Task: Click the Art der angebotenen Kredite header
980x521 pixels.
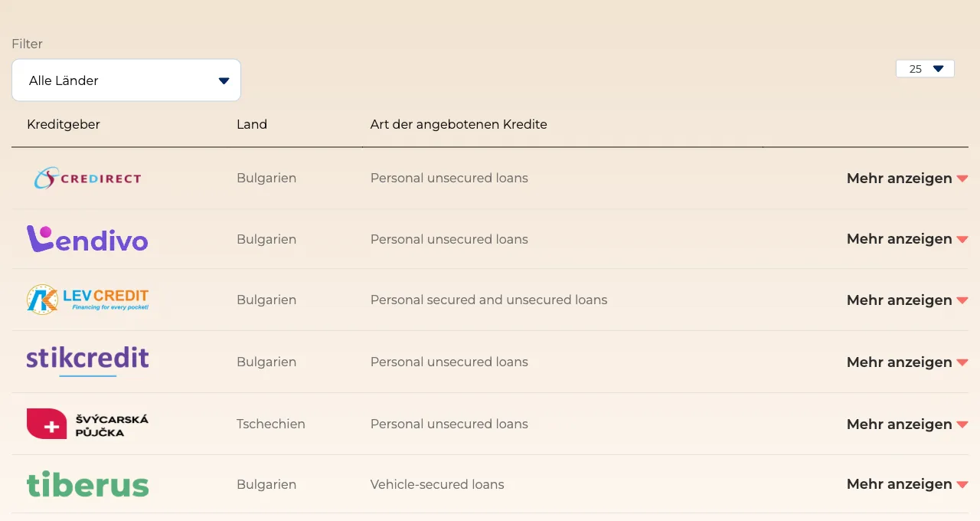Action: point(459,124)
